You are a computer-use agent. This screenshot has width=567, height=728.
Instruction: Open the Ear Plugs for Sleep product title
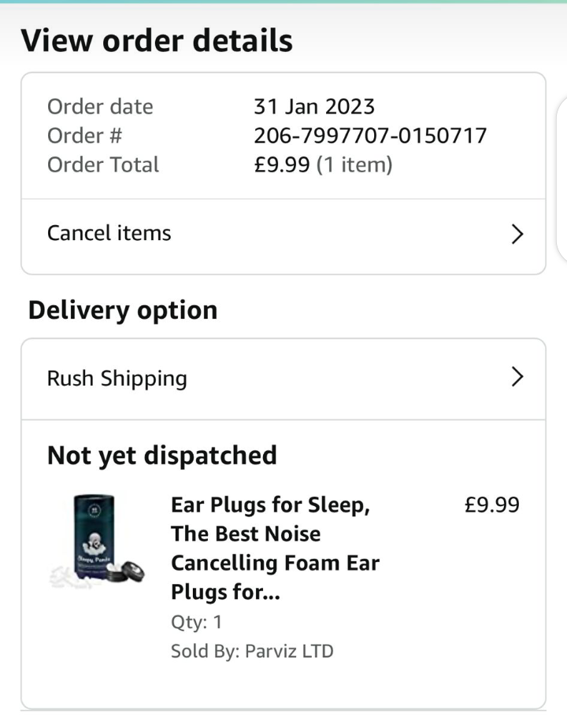[275, 549]
